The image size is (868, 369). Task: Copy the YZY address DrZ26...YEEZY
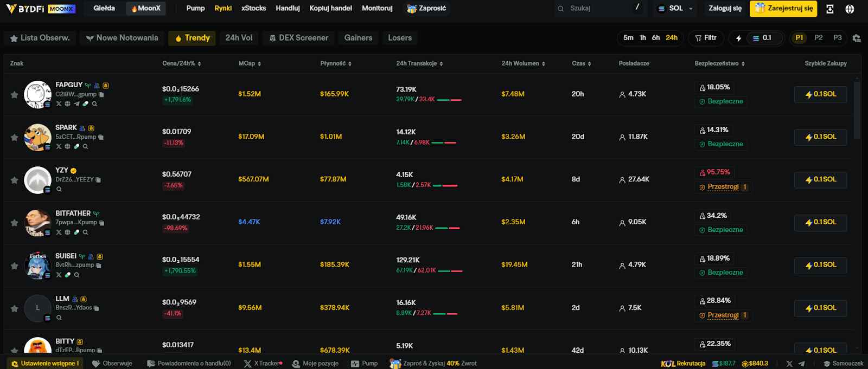click(x=98, y=180)
